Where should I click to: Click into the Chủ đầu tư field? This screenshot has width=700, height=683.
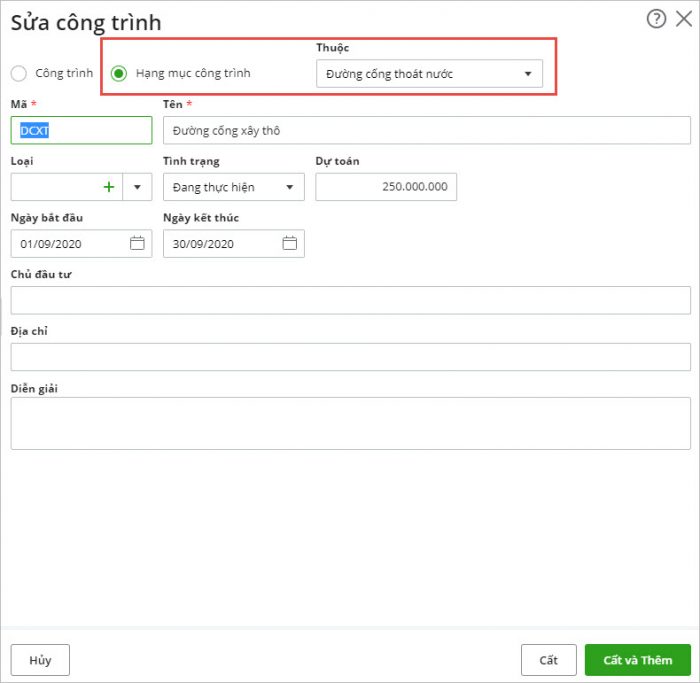[350, 300]
